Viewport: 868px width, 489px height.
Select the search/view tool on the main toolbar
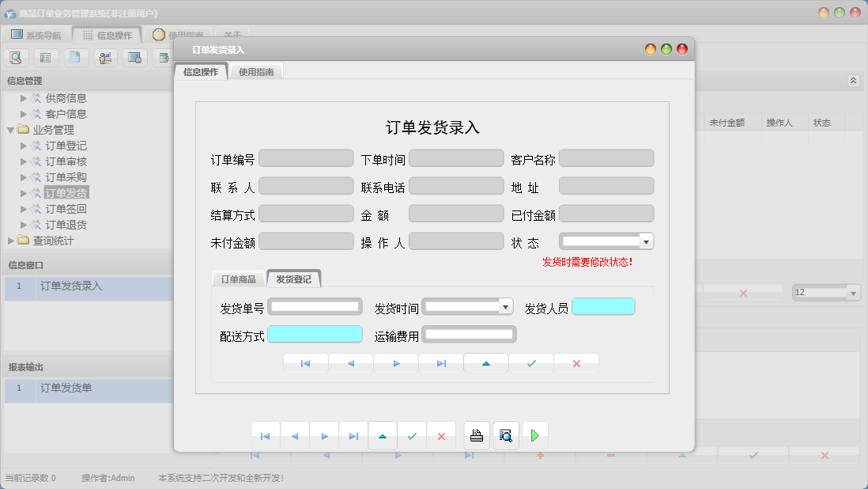point(16,57)
